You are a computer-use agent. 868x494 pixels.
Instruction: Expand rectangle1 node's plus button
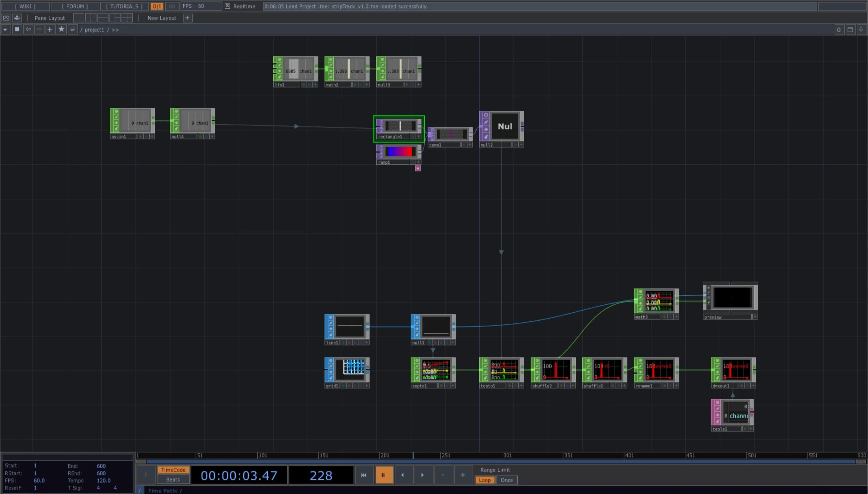coord(418,137)
